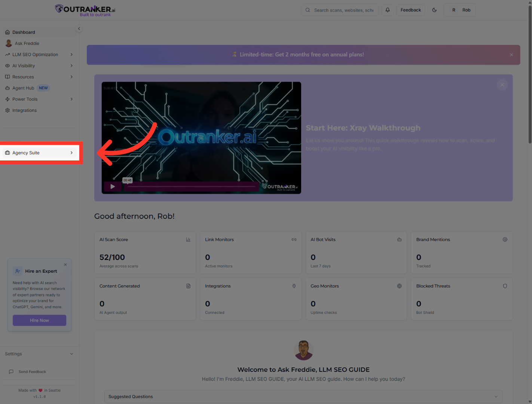Click the Agency Suite briefcase icon

tap(7, 153)
